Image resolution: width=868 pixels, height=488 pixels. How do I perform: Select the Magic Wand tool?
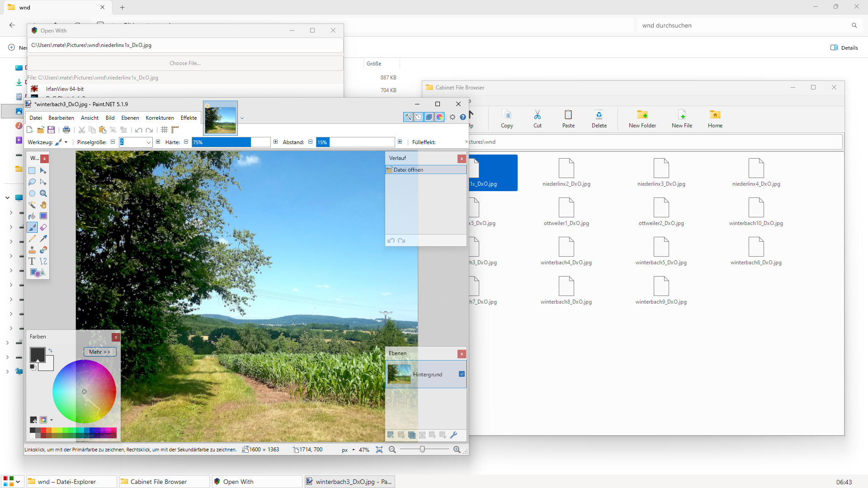32,205
